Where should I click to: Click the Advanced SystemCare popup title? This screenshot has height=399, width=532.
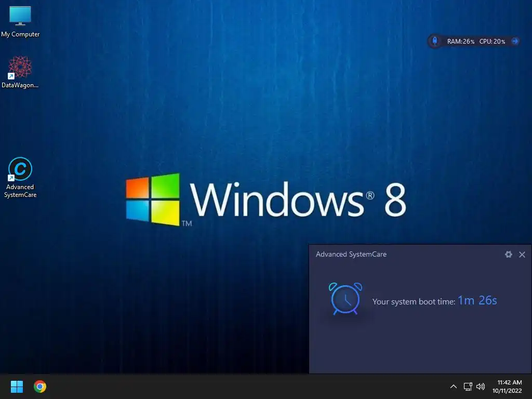click(x=351, y=254)
